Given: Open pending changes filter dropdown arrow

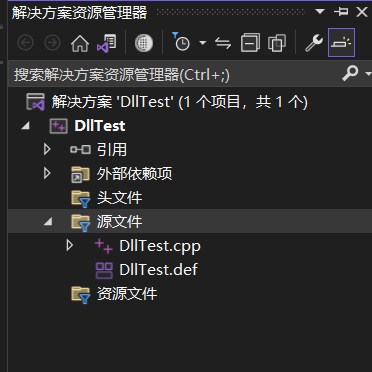Looking at the screenshot, I should pos(202,43).
